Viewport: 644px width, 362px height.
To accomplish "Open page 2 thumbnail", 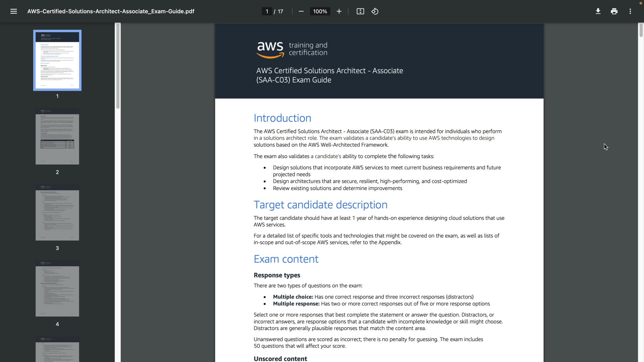I will 57,136.
